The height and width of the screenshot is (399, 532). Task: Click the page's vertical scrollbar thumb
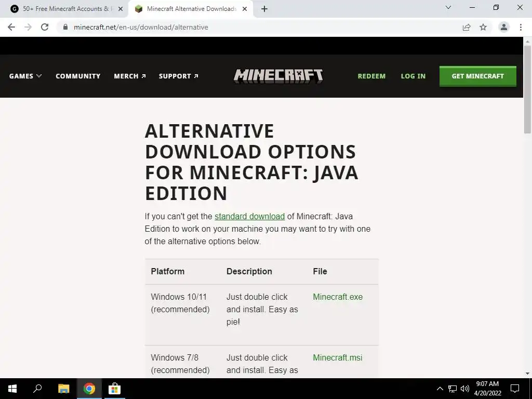(x=527, y=89)
